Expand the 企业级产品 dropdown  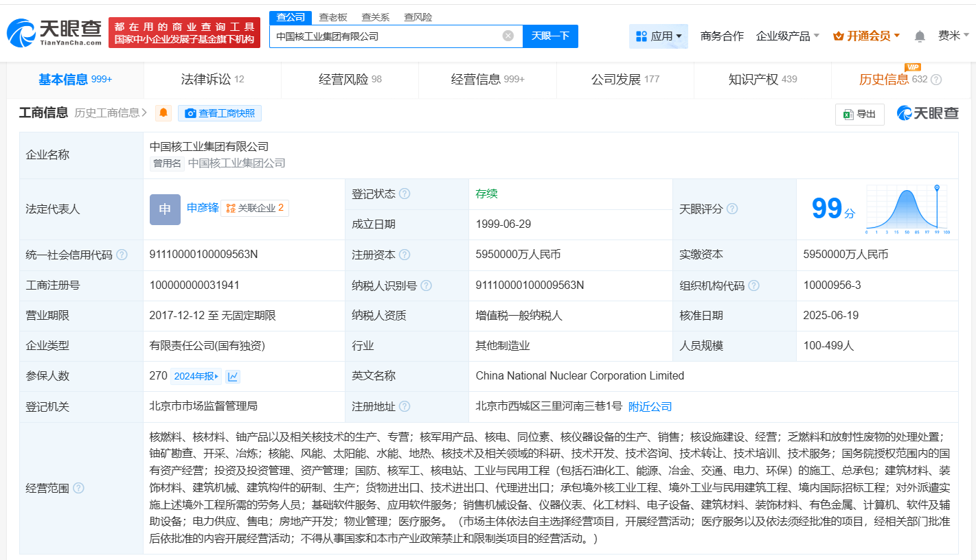tap(787, 36)
